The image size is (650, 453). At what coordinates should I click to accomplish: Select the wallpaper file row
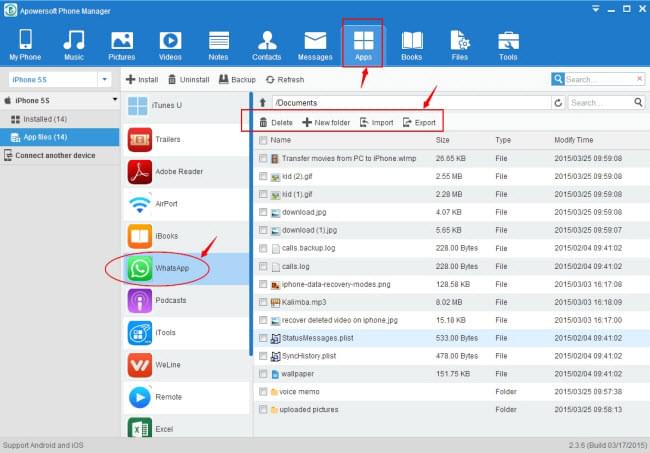tap(452, 374)
